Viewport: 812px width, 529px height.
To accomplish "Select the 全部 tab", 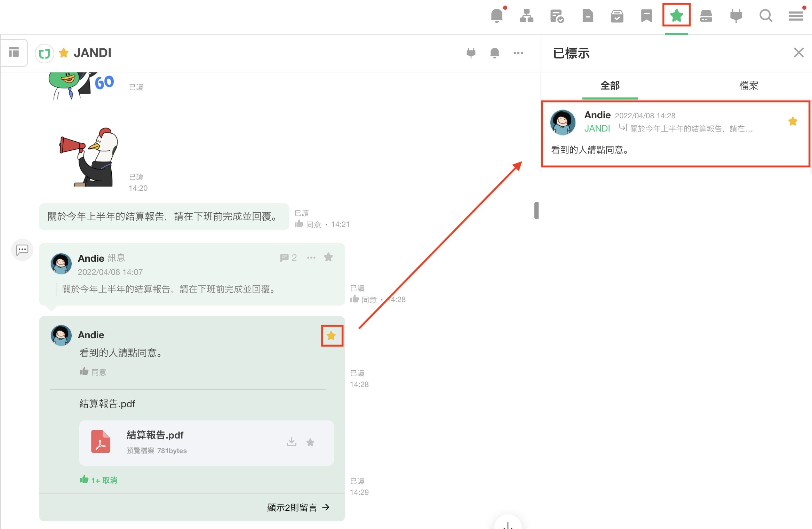I will pyautogui.click(x=610, y=86).
